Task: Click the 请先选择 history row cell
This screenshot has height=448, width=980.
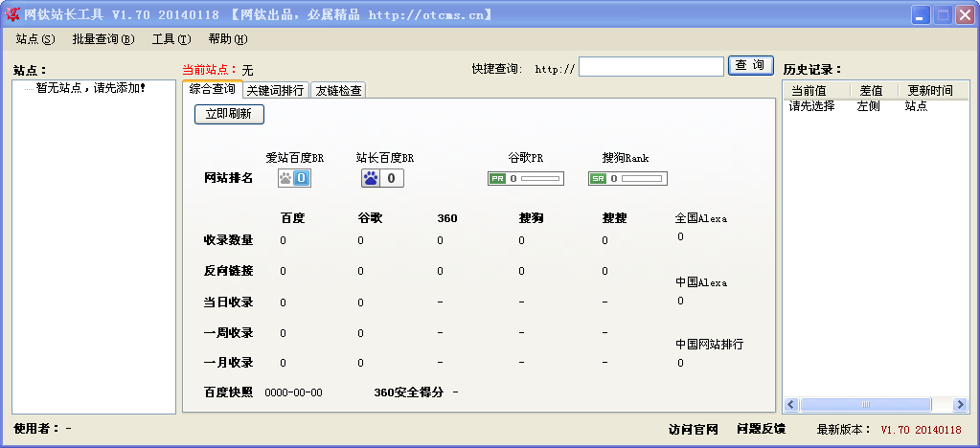Action: pyautogui.click(x=811, y=106)
